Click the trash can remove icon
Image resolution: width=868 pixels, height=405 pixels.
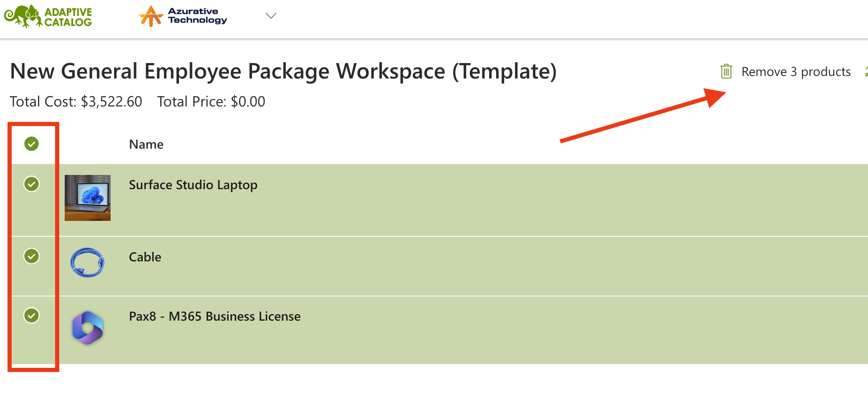click(x=726, y=71)
